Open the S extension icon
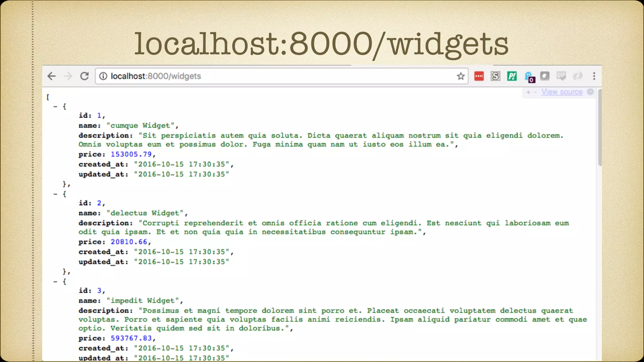 (495, 76)
